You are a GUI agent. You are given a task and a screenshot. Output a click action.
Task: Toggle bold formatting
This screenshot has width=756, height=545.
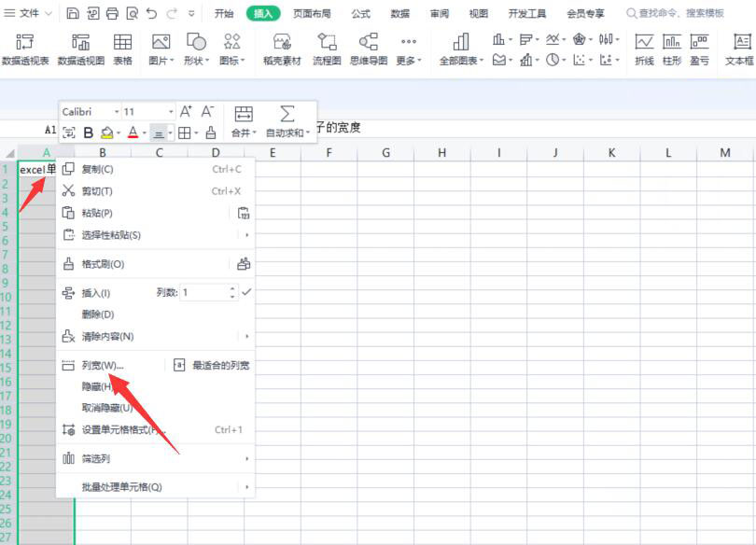(x=88, y=133)
